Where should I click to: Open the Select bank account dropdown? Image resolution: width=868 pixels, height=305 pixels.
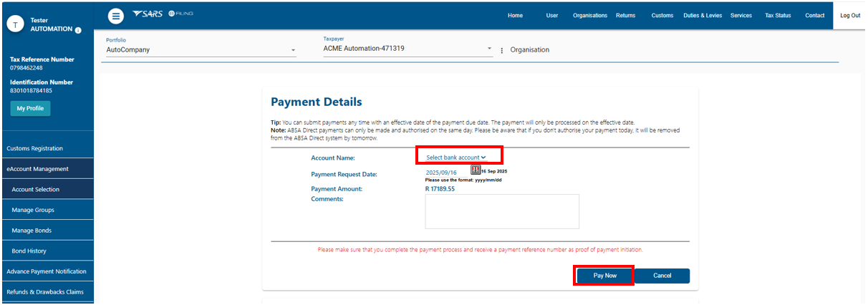[456, 157]
